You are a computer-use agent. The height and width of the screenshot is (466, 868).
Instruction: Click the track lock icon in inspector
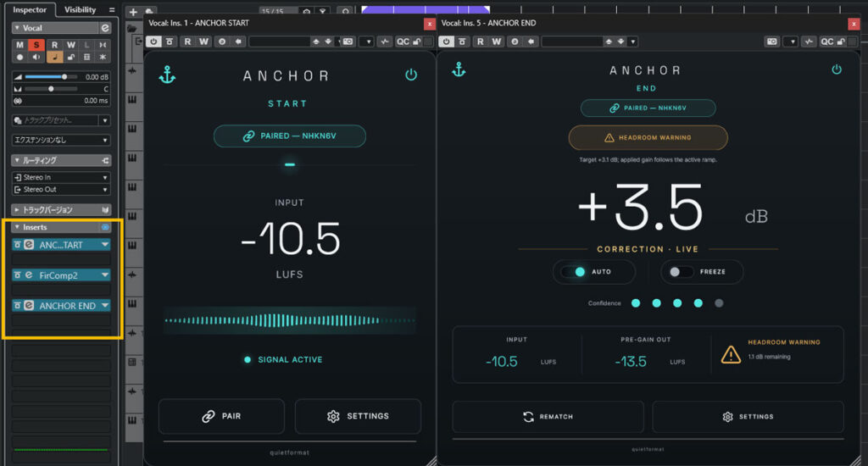tap(71, 57)
